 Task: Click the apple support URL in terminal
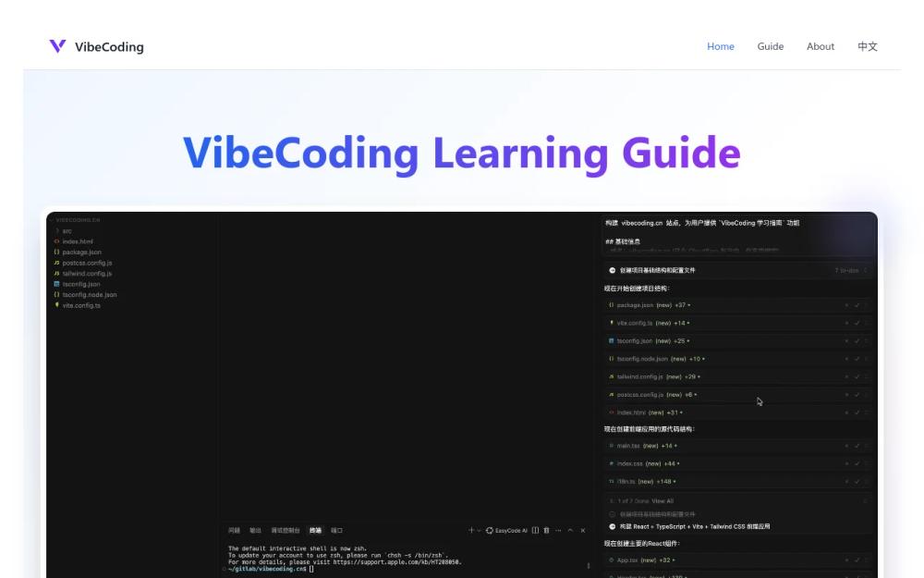tap(396, 562)
